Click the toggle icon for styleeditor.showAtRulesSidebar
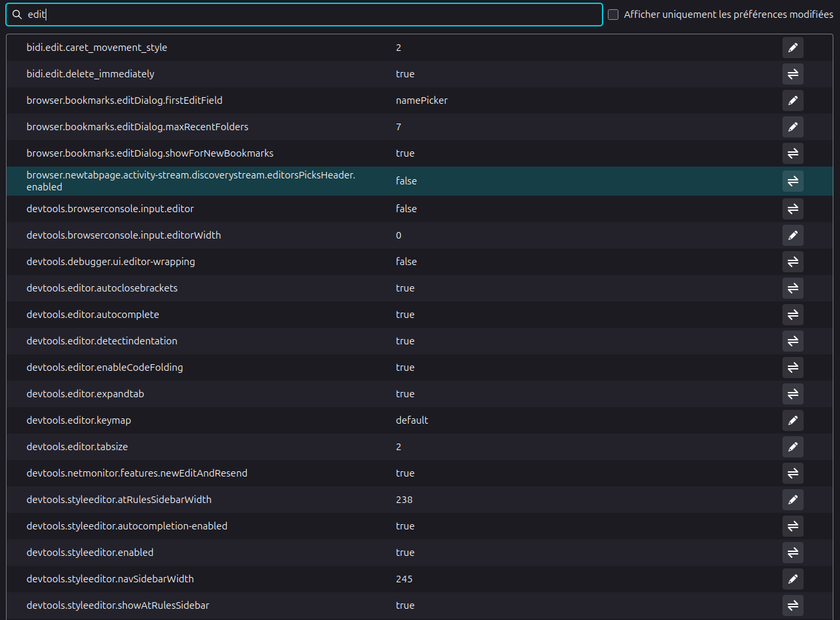The height and width of the screenshot is (620, 840). tap(792, 605)
